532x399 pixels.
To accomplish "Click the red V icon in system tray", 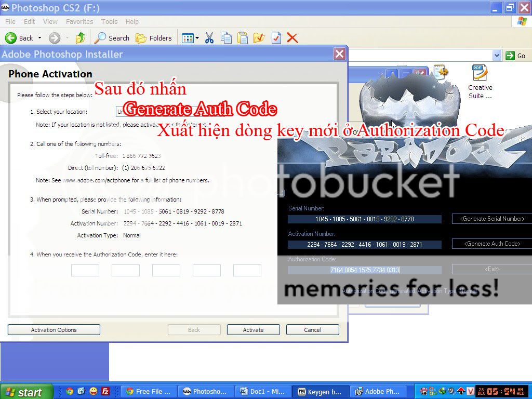I will point(471,391).
